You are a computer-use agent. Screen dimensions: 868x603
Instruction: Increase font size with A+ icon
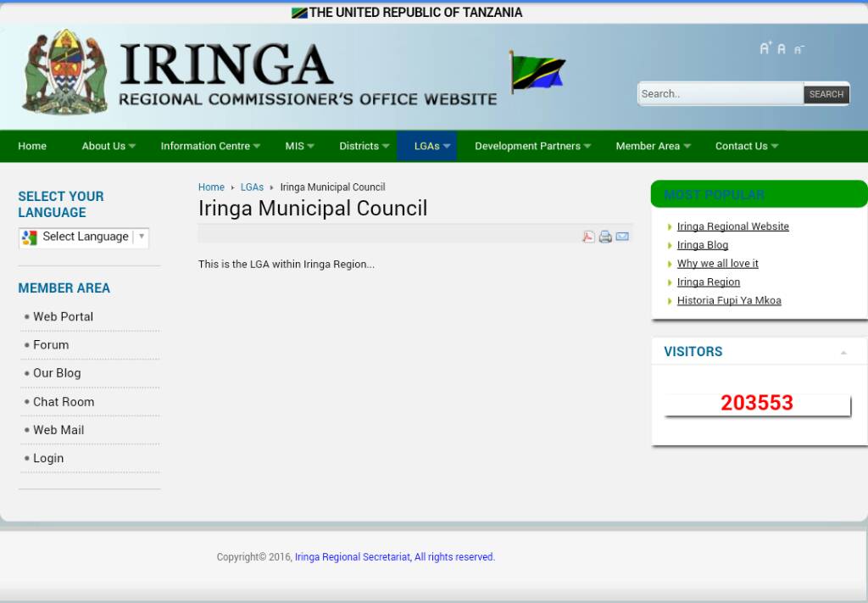coord(765,48)
